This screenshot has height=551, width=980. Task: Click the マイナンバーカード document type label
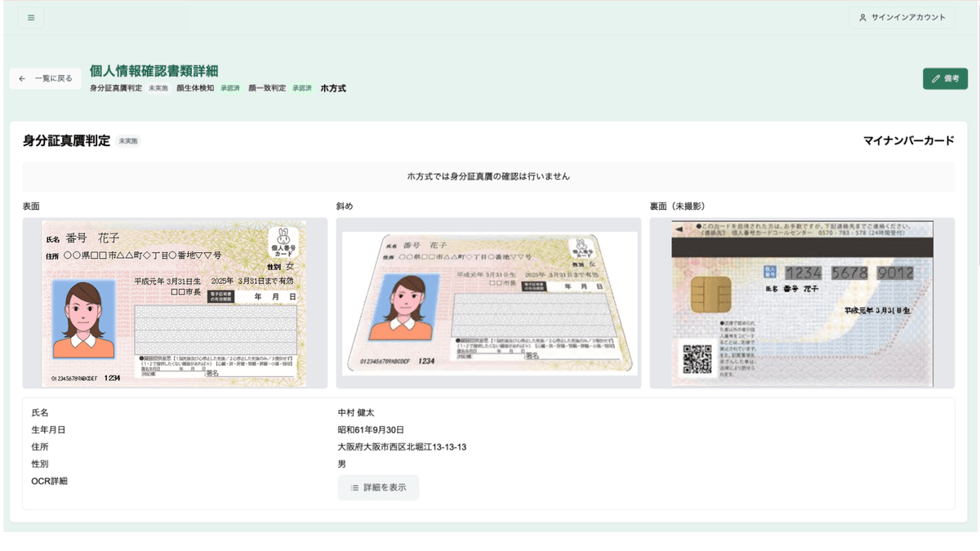pos(908,140)
